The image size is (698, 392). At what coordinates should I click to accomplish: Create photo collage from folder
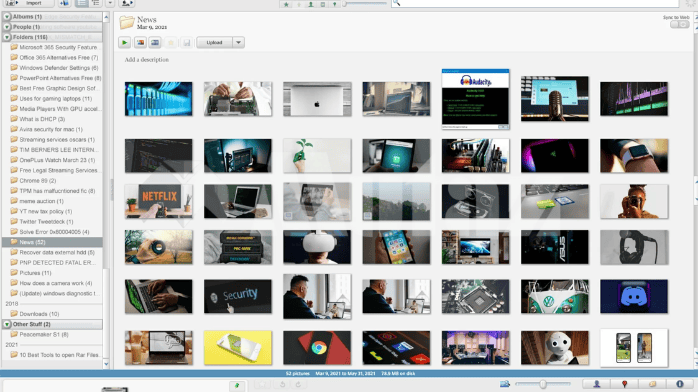pyautogui.click(x=140, y=43)
